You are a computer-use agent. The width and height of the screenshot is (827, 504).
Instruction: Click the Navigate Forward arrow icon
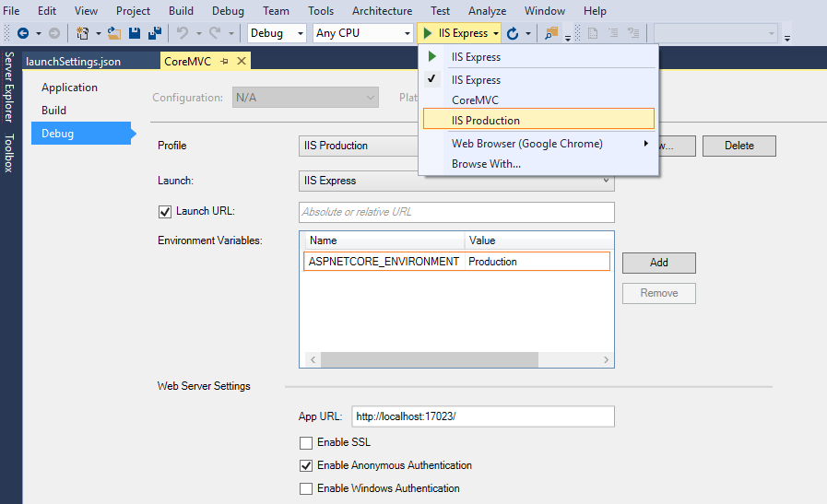54,33
